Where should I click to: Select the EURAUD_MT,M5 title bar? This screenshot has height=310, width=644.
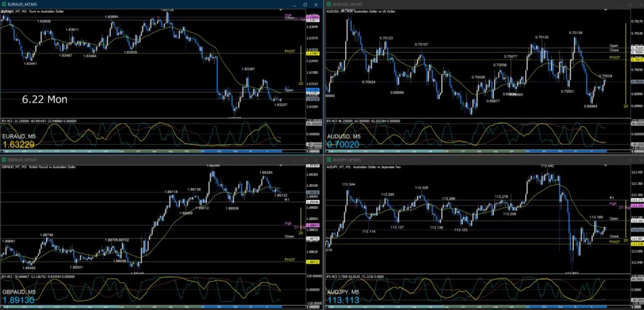click(x=160, y=4)
